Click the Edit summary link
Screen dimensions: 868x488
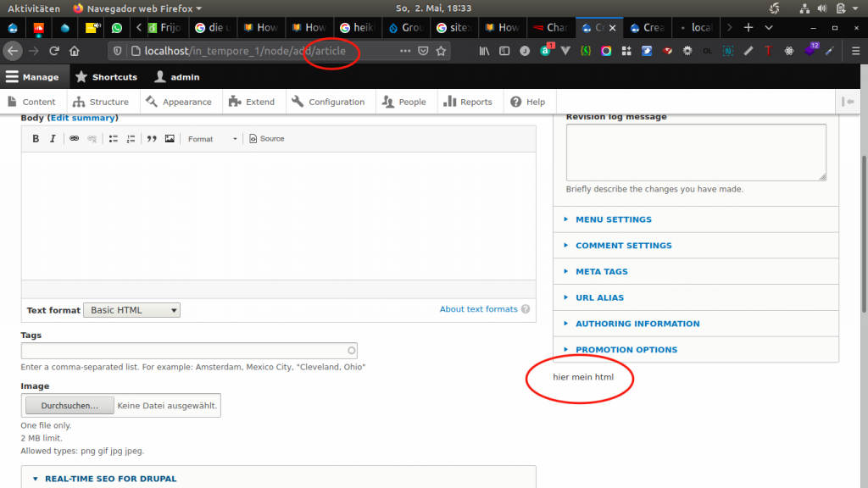(x=82, y=118)
